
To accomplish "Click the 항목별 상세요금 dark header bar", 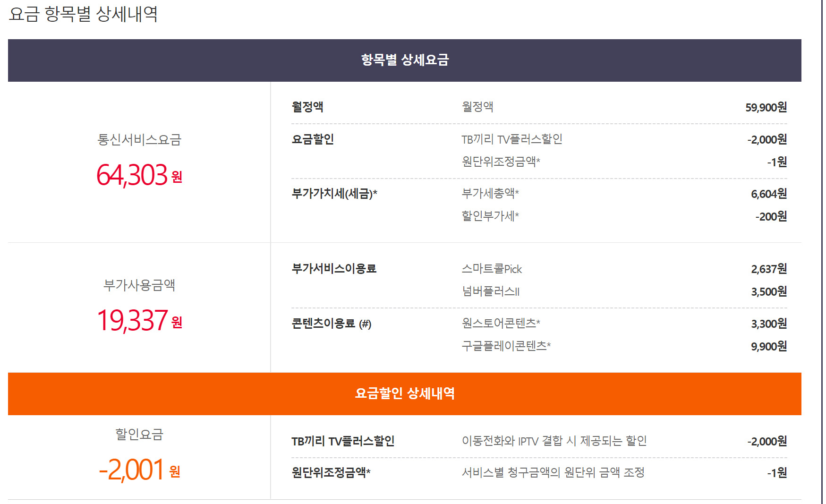I will click(404, 60).
